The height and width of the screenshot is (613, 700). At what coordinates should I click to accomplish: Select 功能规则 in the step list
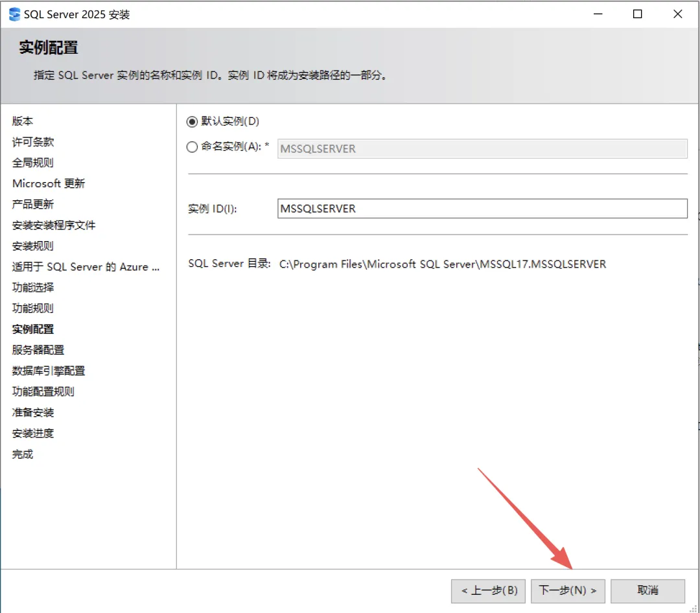tap(33, 308)
